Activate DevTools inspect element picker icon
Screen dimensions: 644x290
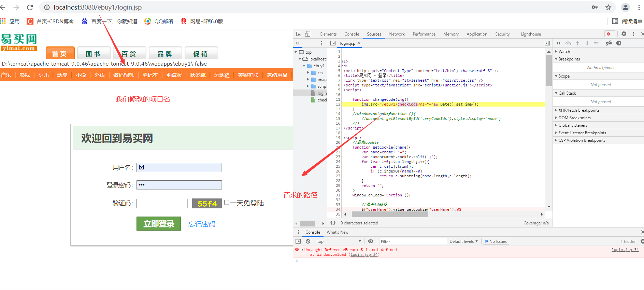(299, 34)
